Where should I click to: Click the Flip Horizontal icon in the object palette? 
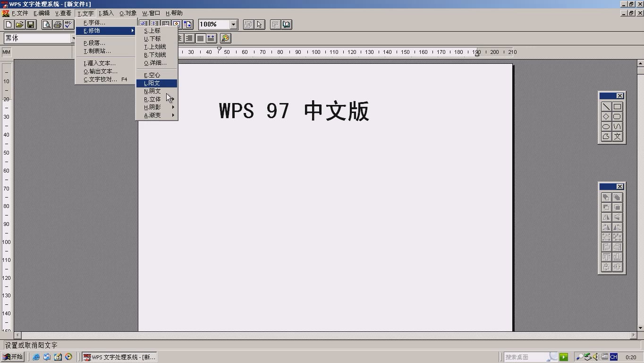[x=606, y=217]
